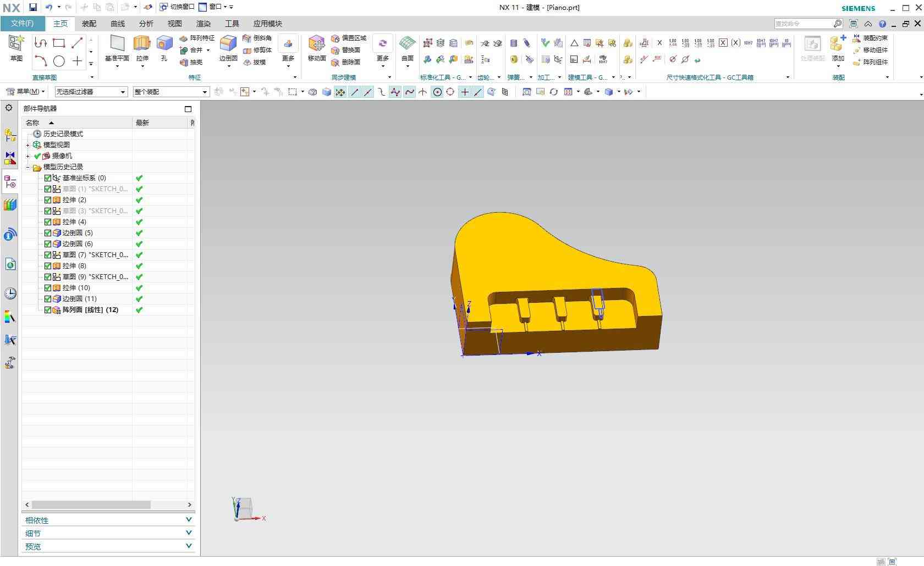Viewport: 924px width, 566px height.
Task: Select the Move Face (移动面) tool
Action: [317, 48]
